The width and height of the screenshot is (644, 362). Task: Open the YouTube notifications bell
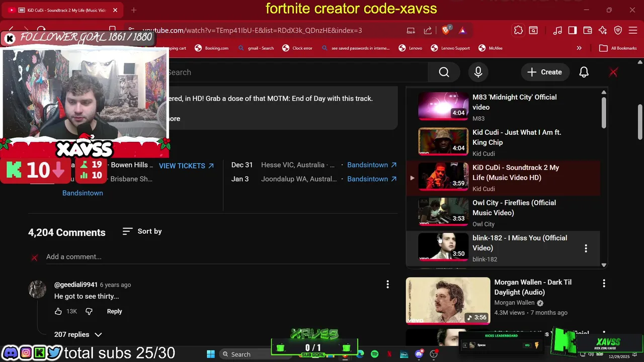(584, 72)
